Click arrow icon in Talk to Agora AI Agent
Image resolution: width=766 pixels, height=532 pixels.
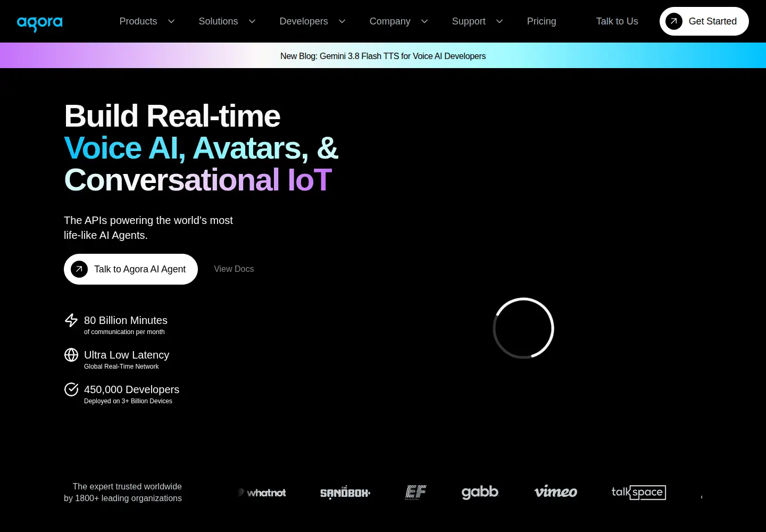79,269
